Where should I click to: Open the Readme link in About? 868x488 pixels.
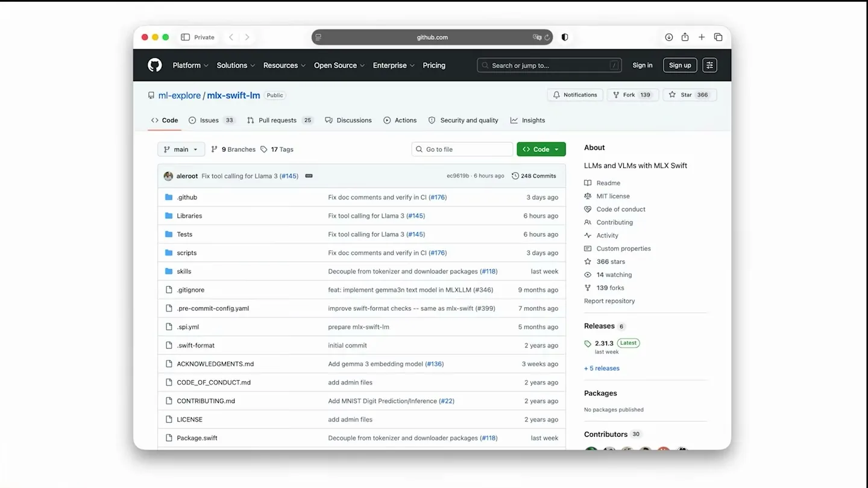point(608,183)
